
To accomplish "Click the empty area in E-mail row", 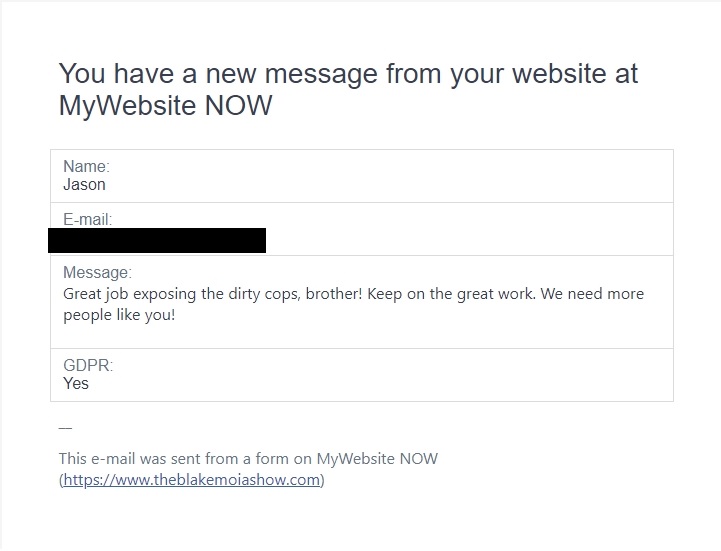I will point(469,229).
